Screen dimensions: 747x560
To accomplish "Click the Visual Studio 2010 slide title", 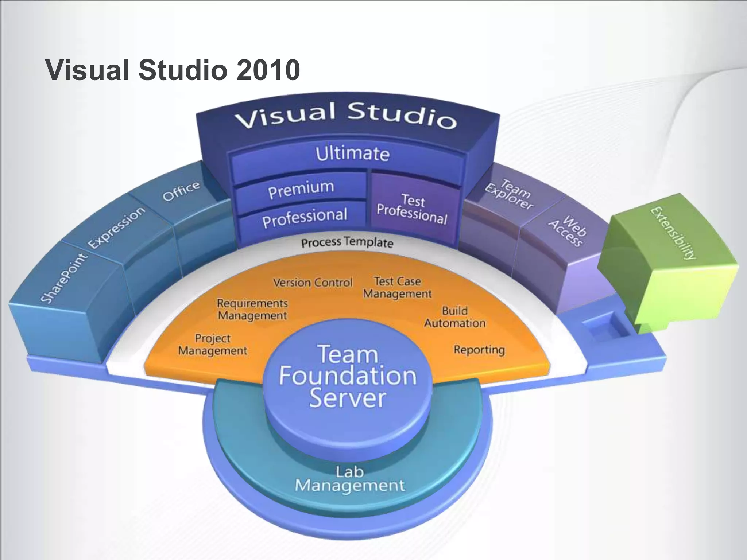I will click(173, 70).
